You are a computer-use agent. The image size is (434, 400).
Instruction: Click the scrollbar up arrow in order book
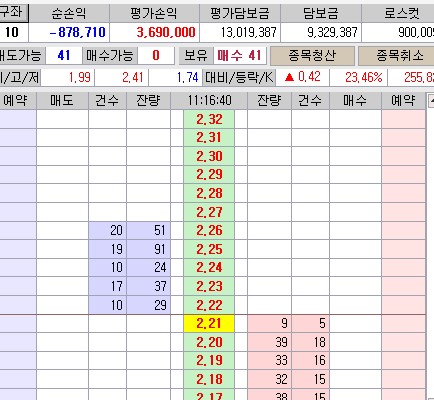(431, 100)
